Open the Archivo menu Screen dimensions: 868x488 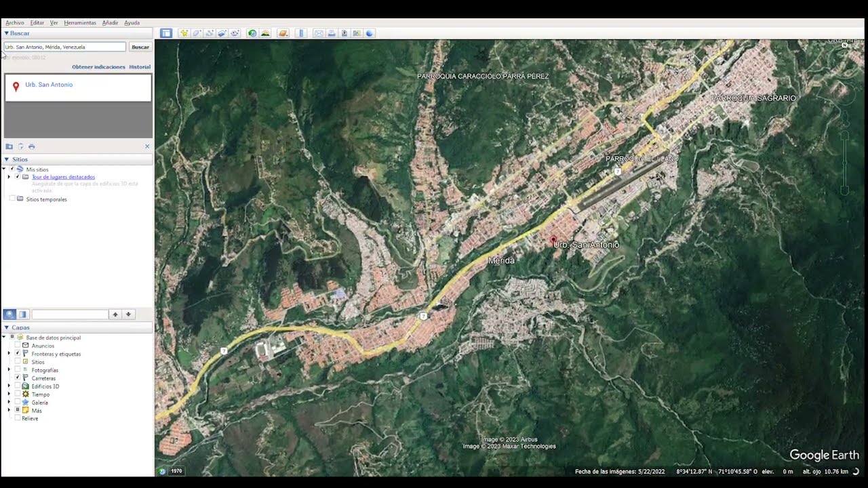pos(15,22)
